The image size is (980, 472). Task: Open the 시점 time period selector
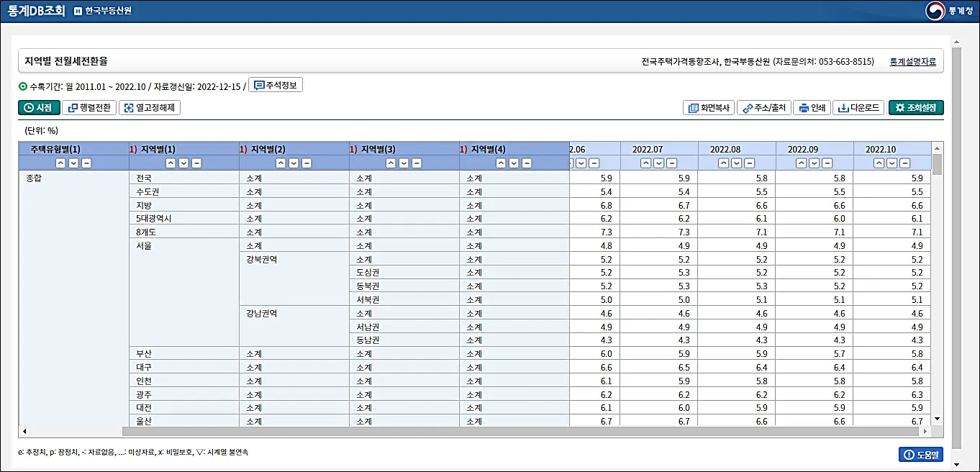(39, 108)
